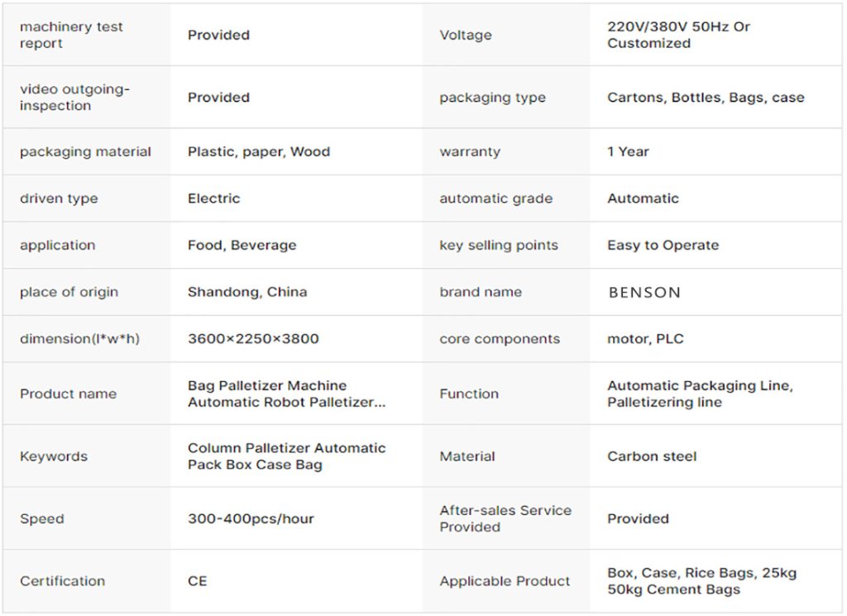Click the "Shandong, China" origin value
Image resolution: width=847 pixels, height=616 pixels.
tap(247, 292)
